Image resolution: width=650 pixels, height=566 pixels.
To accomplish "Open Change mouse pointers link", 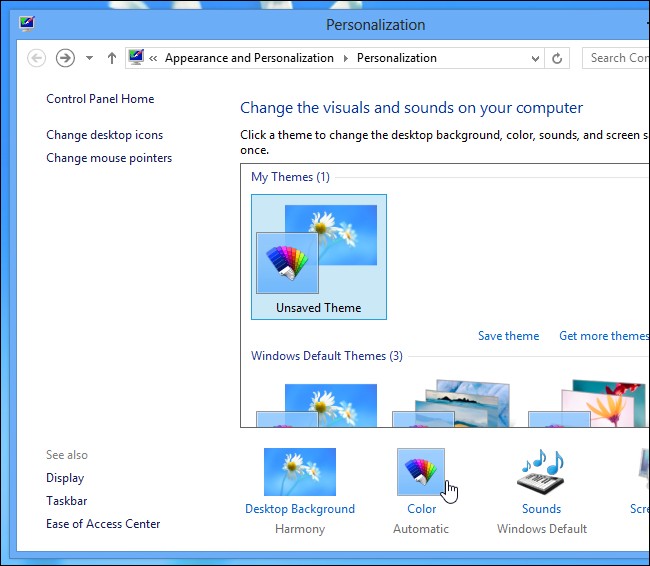I will point(109,158).
